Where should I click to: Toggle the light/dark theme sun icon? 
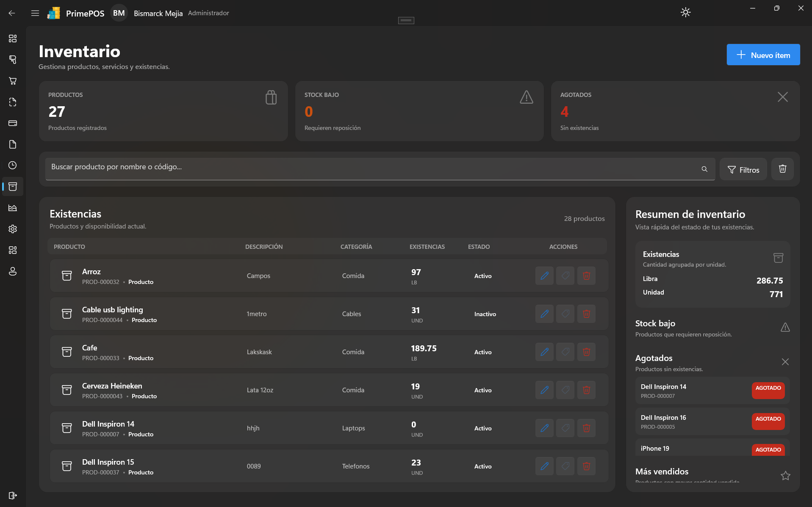[685, 12]
